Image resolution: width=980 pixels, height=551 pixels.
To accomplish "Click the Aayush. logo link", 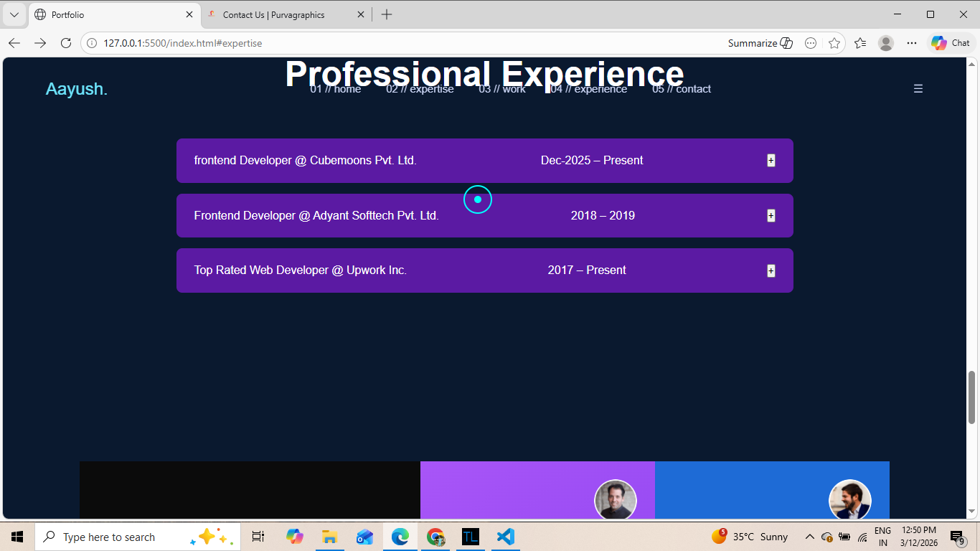I will point(76,89).
